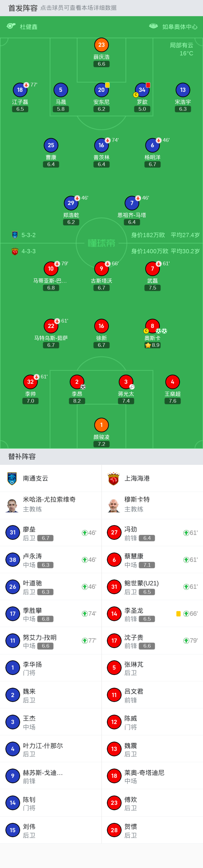Tap 罗歆 number 34 player circle

[x=142, y=90]
